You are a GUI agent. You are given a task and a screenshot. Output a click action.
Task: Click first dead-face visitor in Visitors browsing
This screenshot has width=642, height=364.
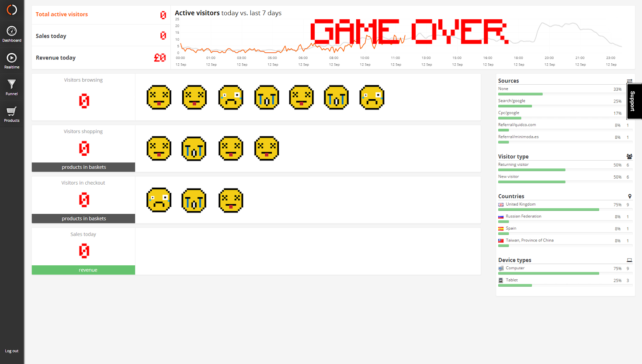159,97
